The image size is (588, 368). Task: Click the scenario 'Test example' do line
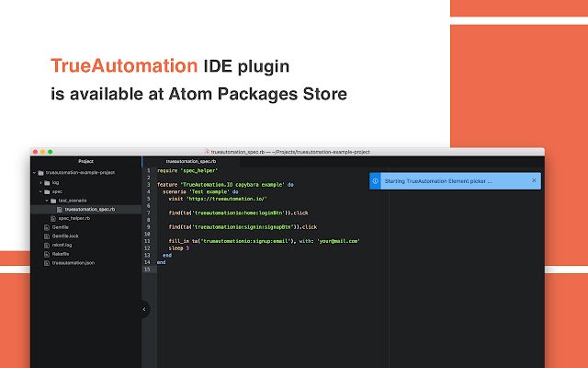[x=200, y=192]
